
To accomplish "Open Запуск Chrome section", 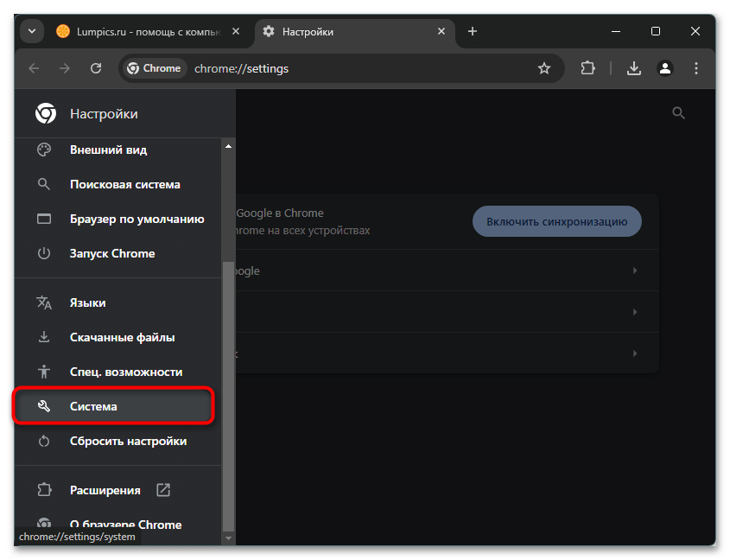I will pos(118,253).
